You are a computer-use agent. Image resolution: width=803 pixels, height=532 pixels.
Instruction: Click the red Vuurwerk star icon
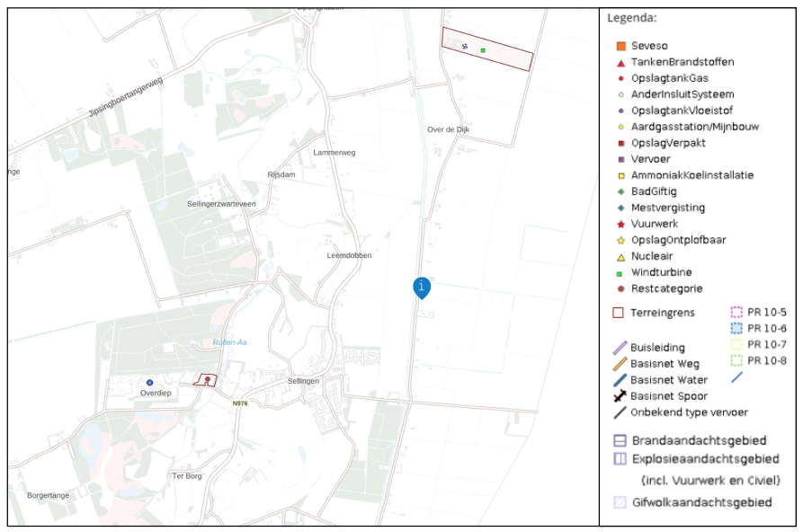621,225
